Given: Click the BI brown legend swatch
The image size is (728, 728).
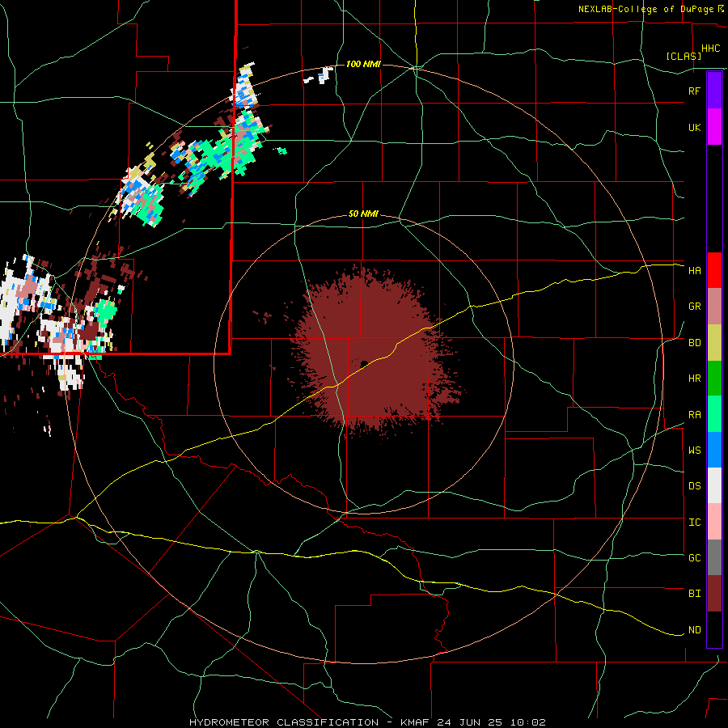Looking at the screenshot, I should click(714, 594).
